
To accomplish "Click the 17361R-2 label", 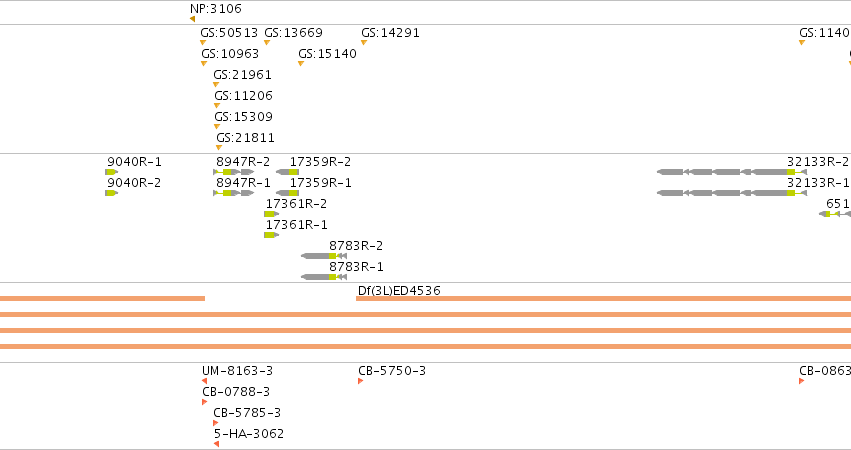I will [x=296, y=204].
